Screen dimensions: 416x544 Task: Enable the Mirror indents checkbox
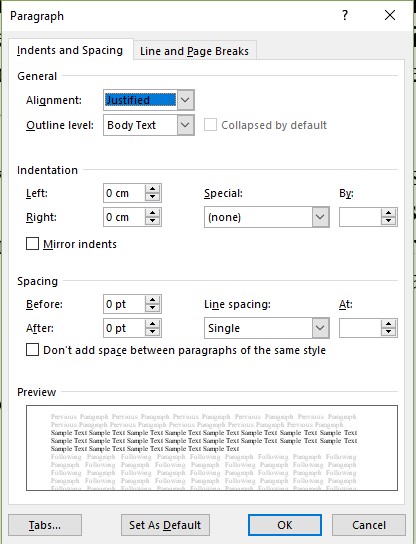point(33,244)
